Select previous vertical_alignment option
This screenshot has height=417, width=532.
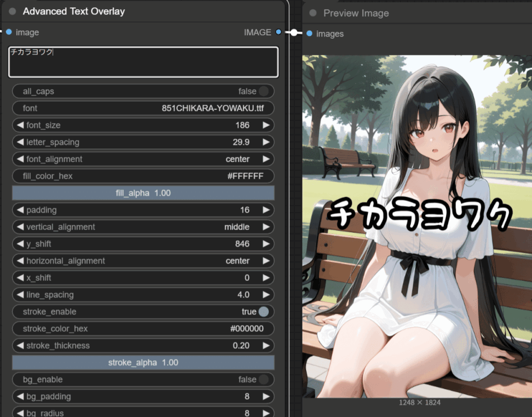[x=20, y=227]
